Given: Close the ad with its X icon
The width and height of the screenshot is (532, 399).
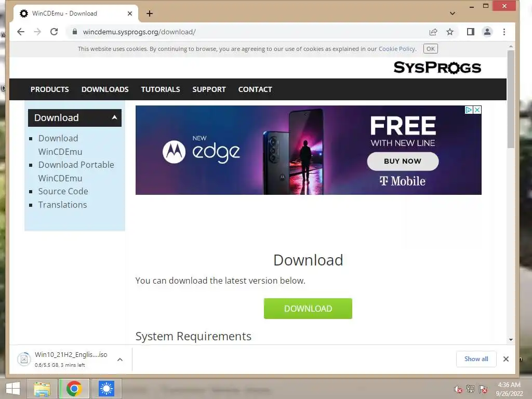Looking at the screenshot, I should point(477,110).
